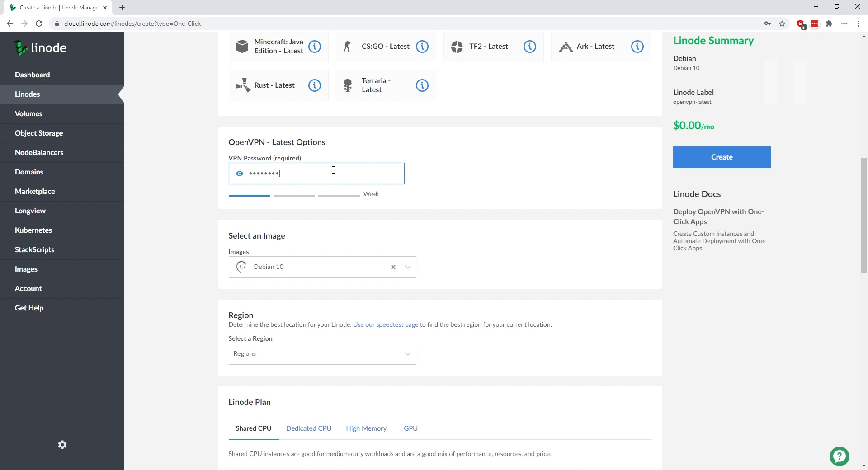Click the page vertical scrollbar thumb

point(864,216)
